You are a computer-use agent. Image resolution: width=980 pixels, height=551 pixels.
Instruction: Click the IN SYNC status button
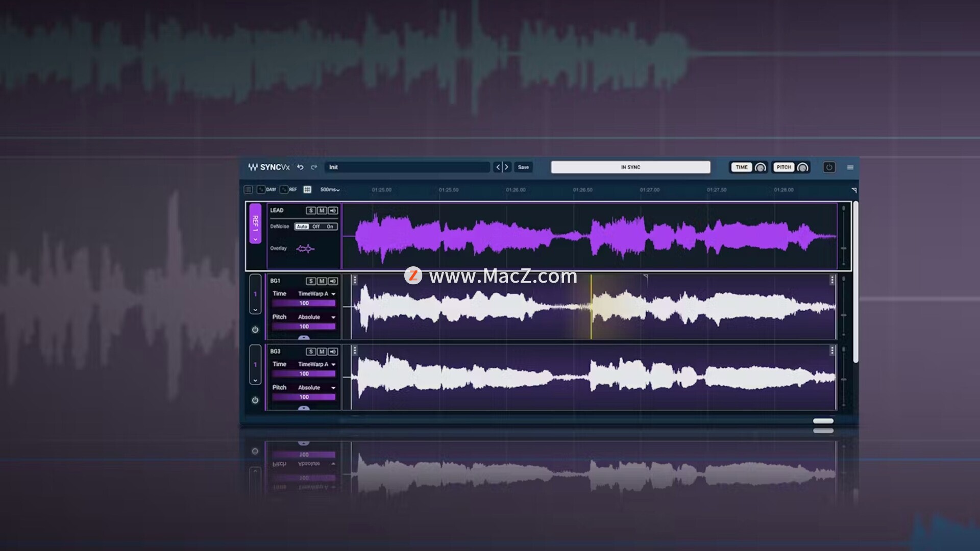[x=630, y=167]
